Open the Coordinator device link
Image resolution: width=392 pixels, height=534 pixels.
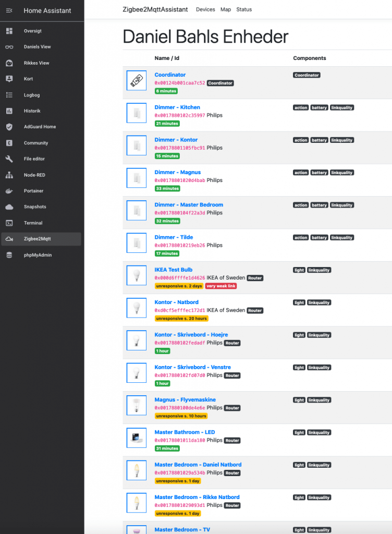tap(170, 75)
